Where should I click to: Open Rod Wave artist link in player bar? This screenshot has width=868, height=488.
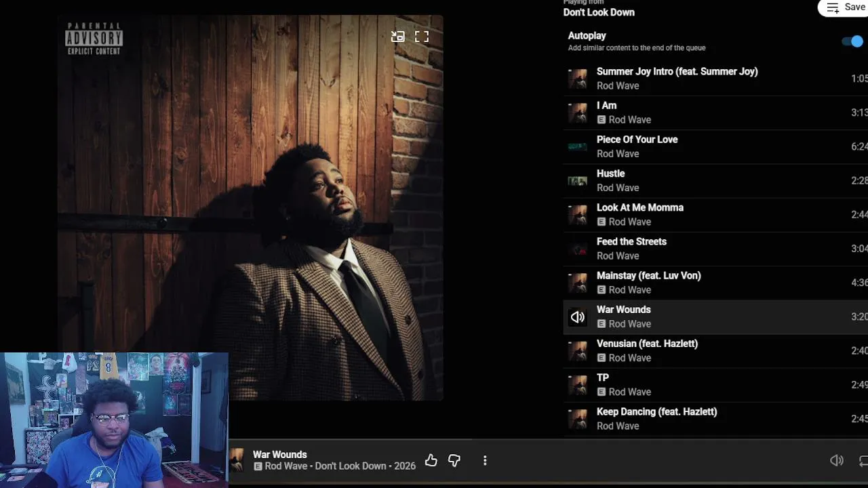286,466
